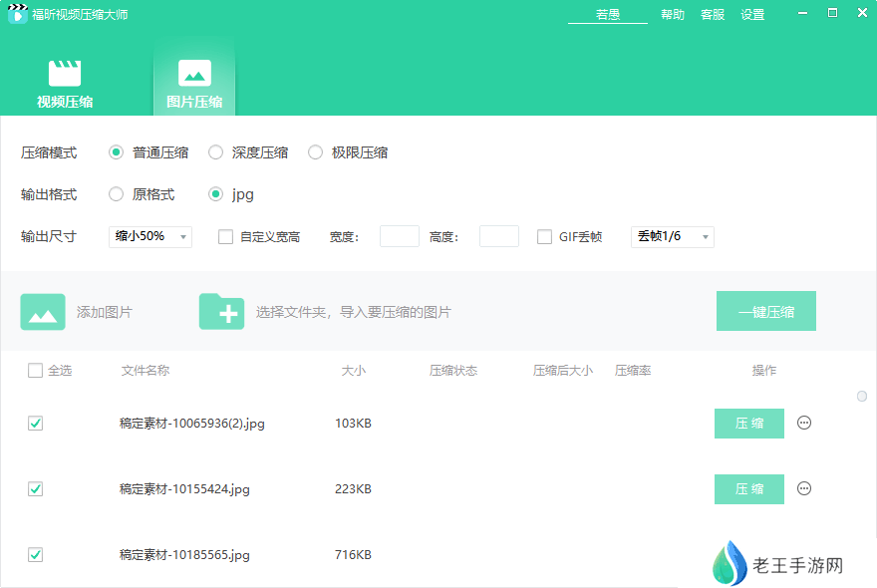Open more options for 稿定素材-10155424.jpg
This screenshot has height=588, width=877.
point(804,488)
